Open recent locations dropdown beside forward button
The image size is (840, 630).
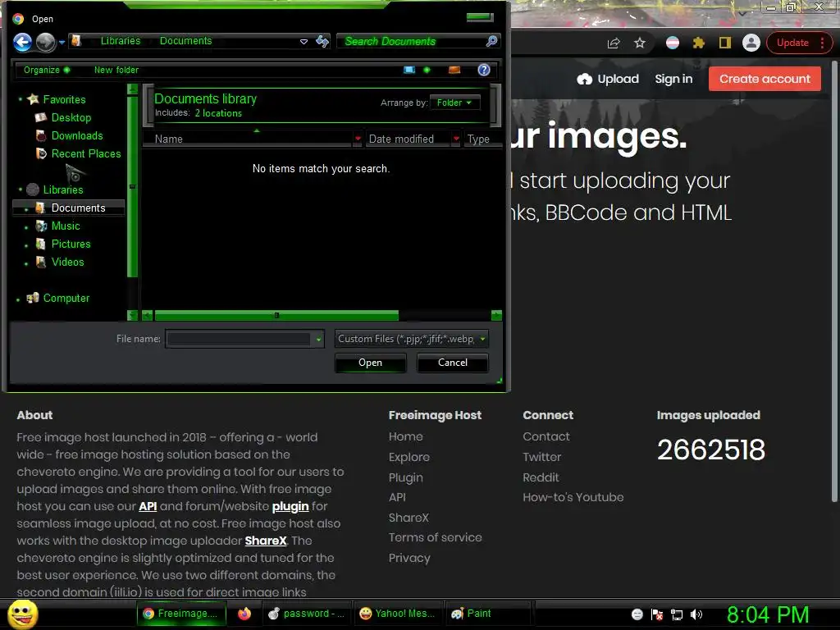click(x=62, y=43)
